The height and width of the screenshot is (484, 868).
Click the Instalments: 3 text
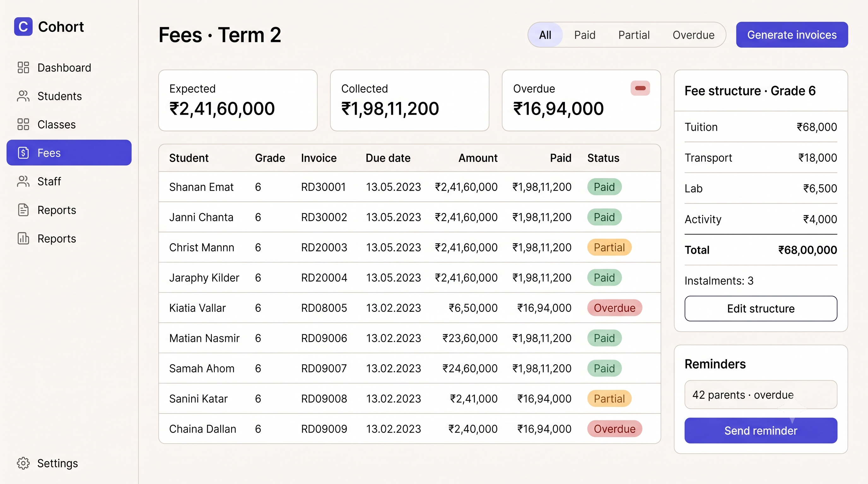(719, 280)
